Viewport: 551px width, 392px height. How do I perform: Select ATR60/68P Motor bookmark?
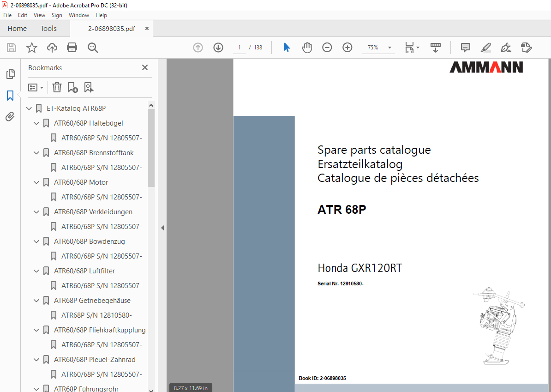pyautogui.click(x=81, y=182)
